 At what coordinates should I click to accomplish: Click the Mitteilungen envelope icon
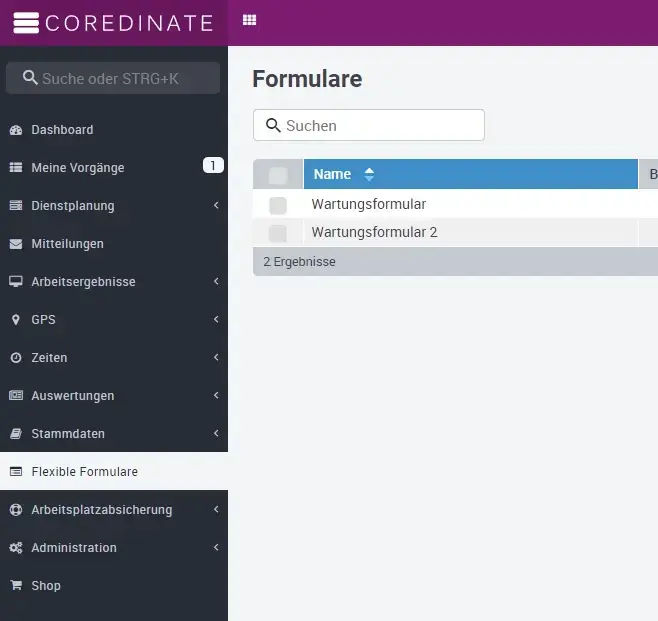[x=15, y=244]
